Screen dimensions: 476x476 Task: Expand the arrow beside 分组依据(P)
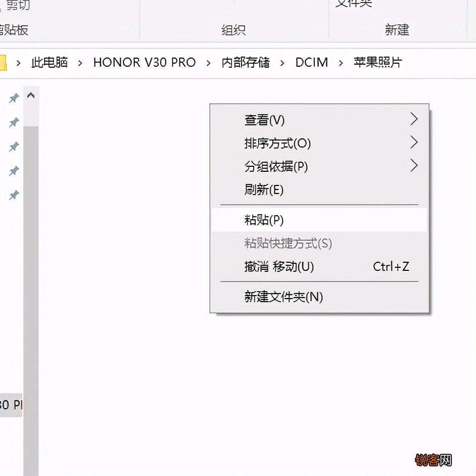click(414, 165)
